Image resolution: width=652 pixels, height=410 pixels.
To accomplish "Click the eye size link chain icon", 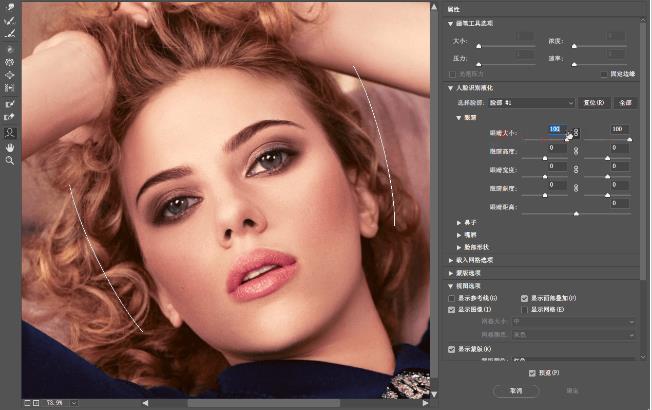I will [x=576, y=132].
